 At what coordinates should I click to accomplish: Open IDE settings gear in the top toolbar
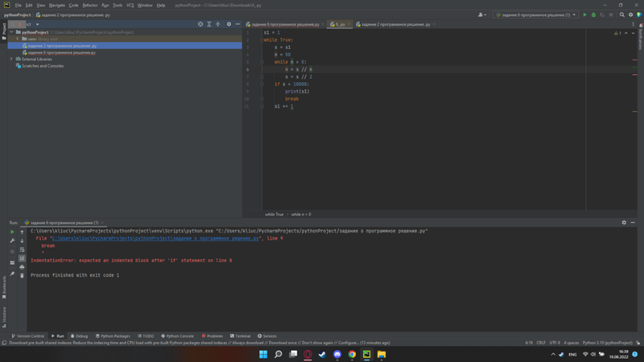[630, 14]
